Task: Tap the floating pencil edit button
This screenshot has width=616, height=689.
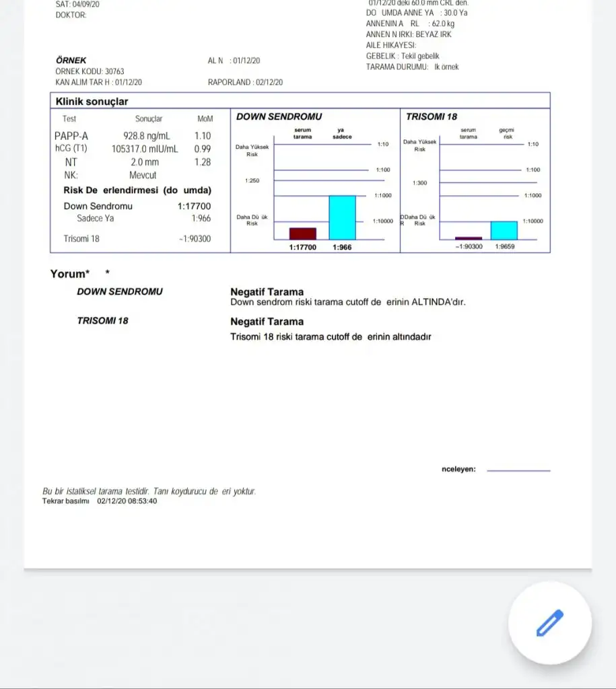Action: coord(549,622)
